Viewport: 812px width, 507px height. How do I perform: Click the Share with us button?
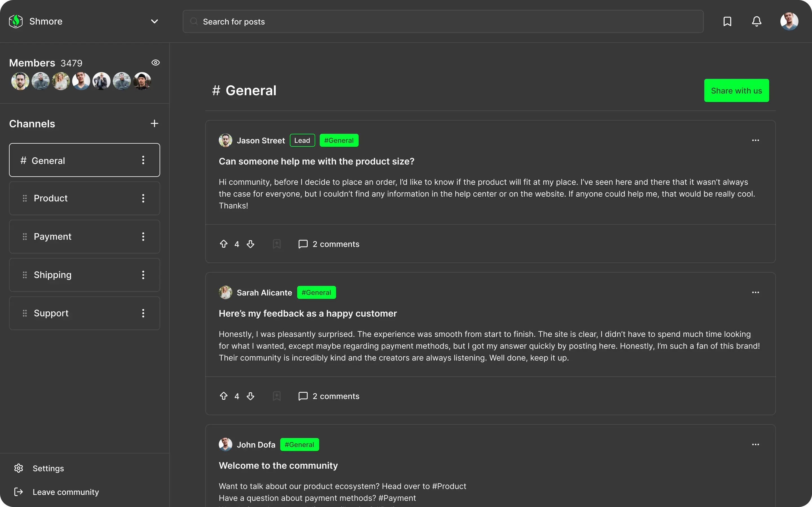click(x=736, y=90)
